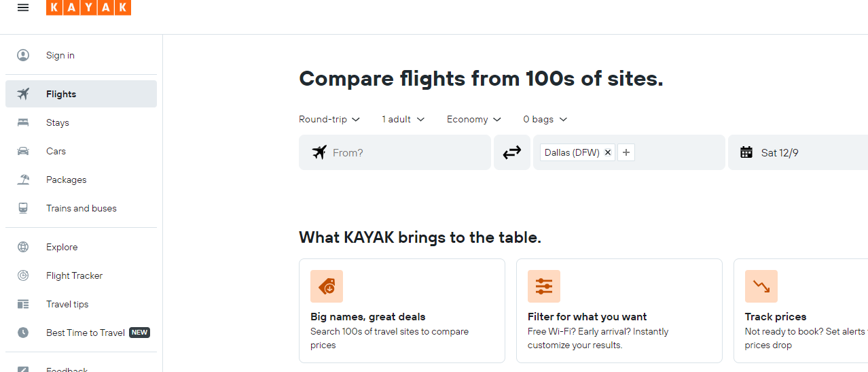Open Best Time to Travel page
Screen dimensions: 868x372
pyautogui.click(x=86, y=333)
